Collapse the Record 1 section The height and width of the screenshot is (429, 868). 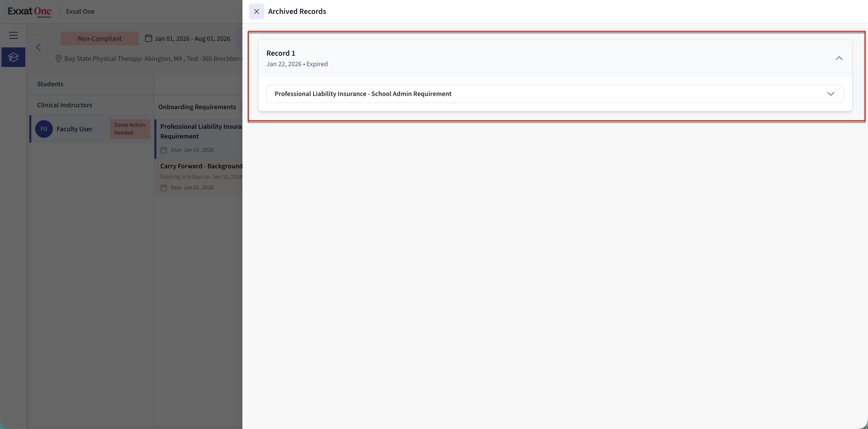click(839, 58)
